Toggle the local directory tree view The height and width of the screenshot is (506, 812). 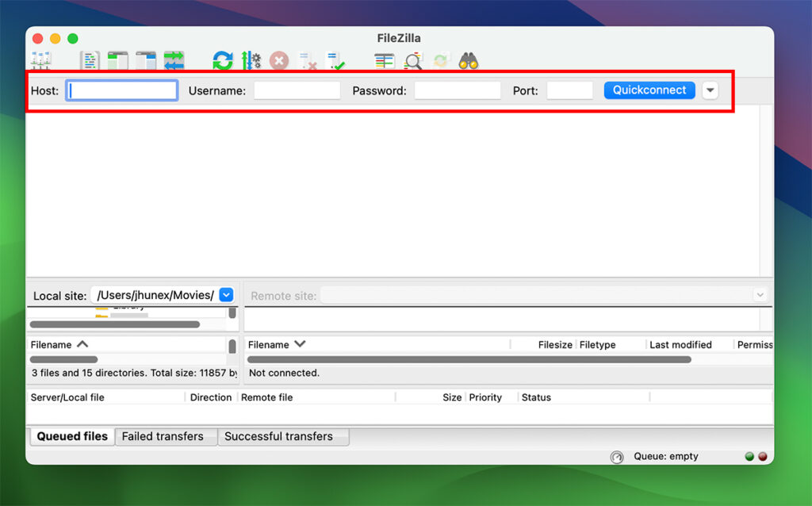point(118,60)
